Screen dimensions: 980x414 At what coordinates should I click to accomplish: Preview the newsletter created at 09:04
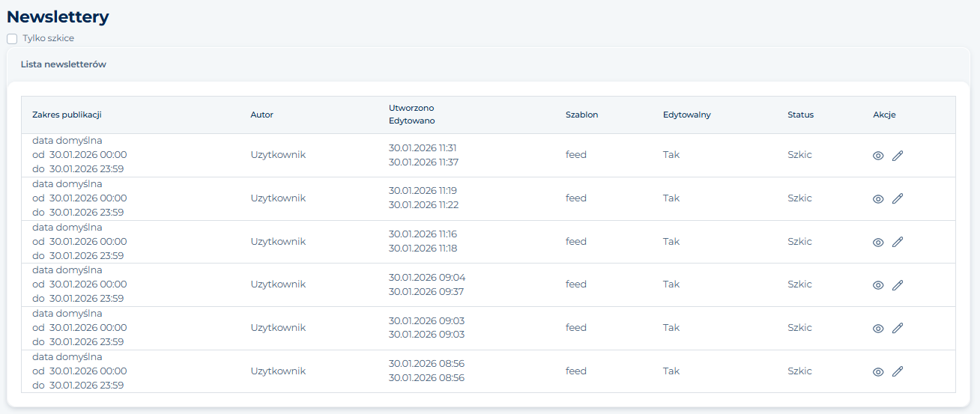point(878,285)
